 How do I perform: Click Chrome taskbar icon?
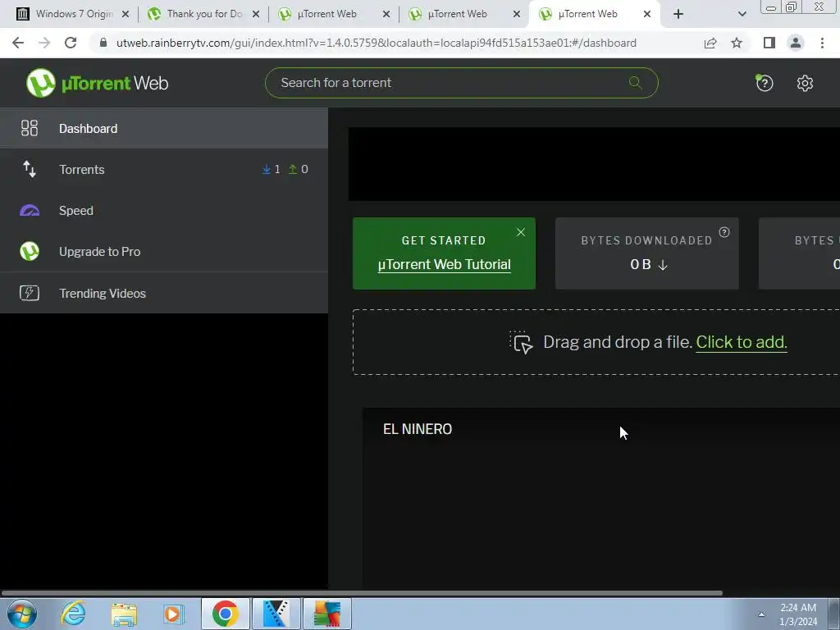tap(225, 614)
